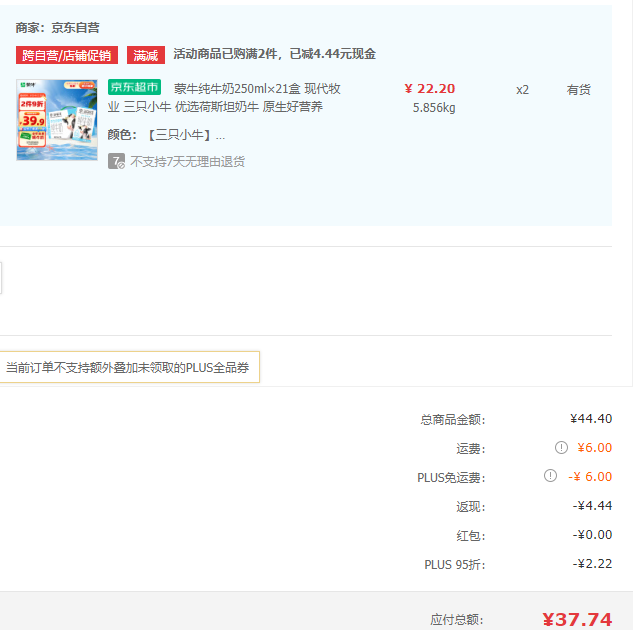The width and height of the screenshot is (638, 630).
Task: Click the 京东超市 green badge
Action: coord(134,87)
